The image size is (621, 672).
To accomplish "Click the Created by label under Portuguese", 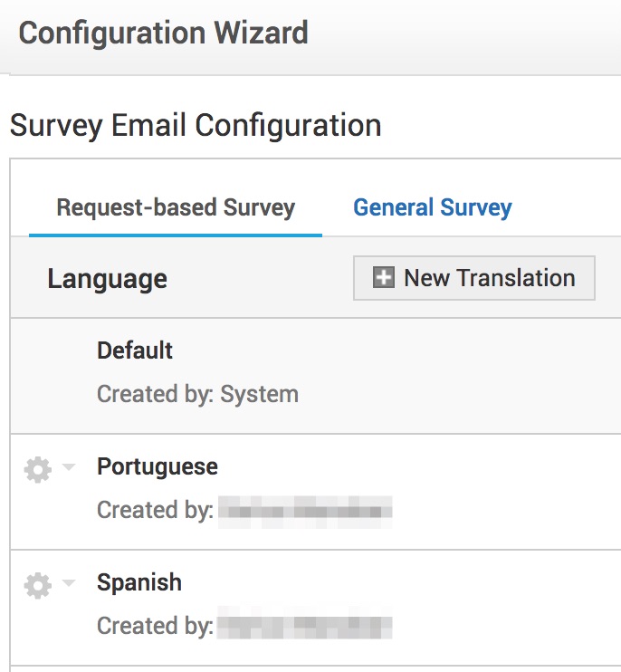I will click(155, 510).
